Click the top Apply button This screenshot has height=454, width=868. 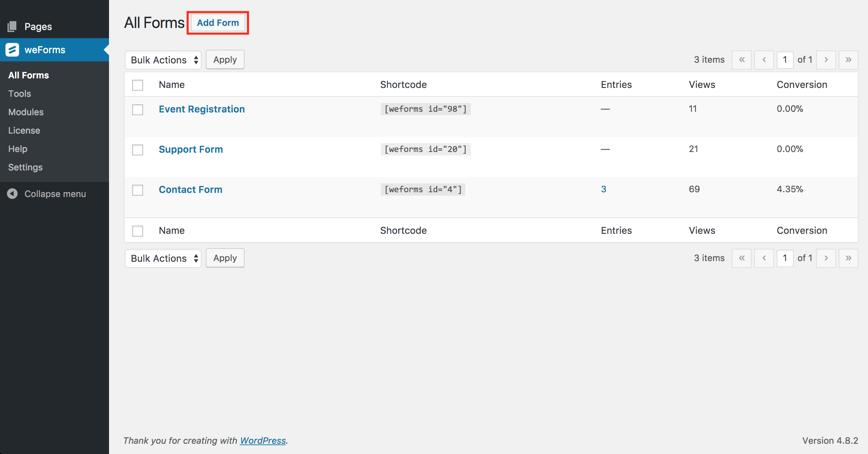coord(225,60)
